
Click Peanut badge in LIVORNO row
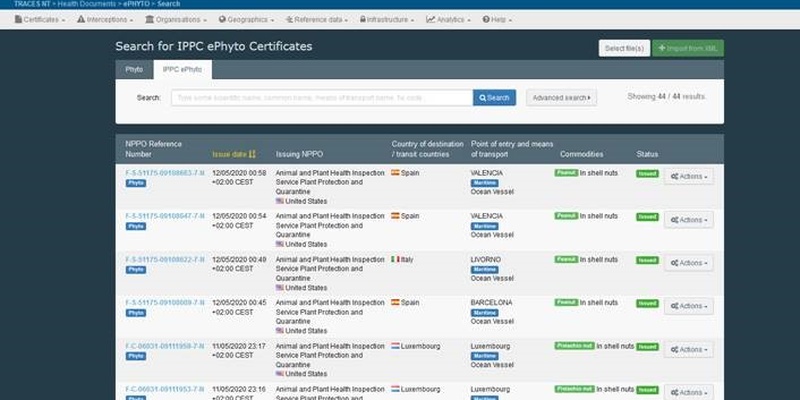click(x=566, y=259)
